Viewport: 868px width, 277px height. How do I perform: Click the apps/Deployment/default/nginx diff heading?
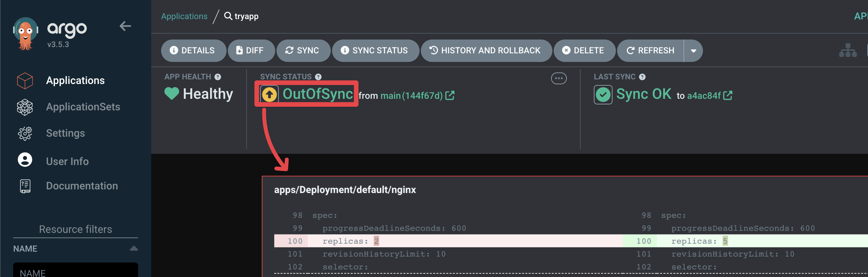(345, 190)
